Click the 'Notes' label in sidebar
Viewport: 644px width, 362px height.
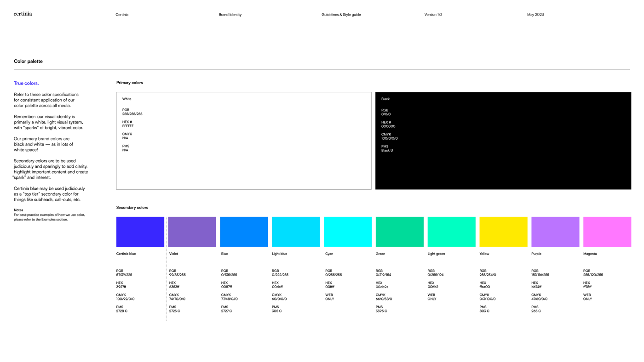(x=18, y=210)
